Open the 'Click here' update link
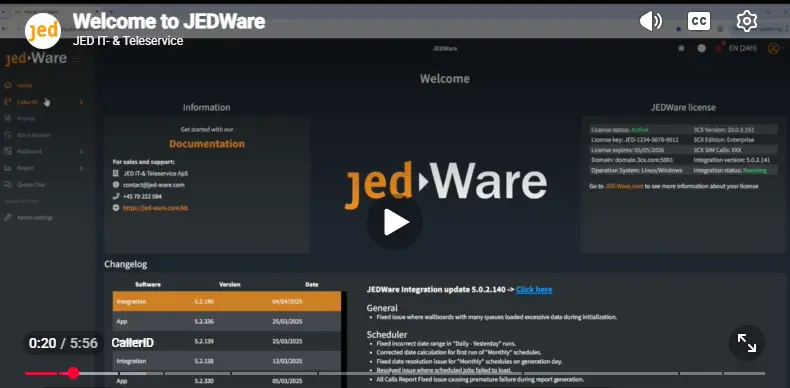790x388 pixels. [x=534, y=289]
